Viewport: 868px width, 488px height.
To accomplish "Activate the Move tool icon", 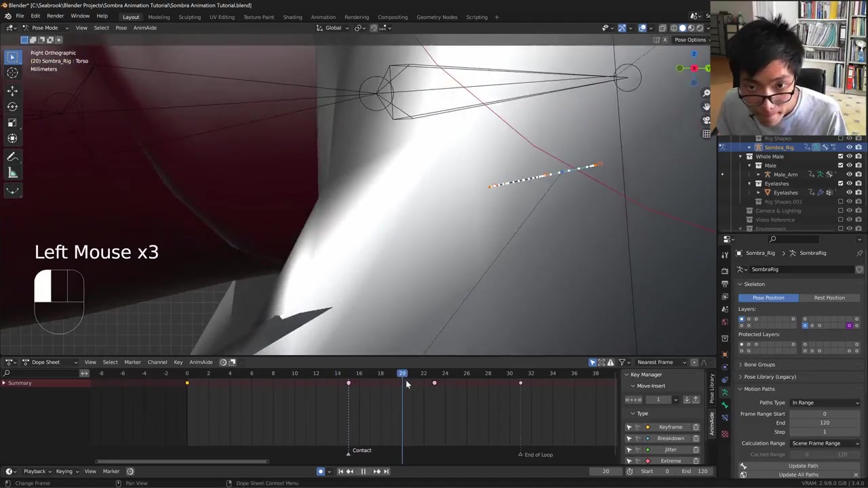I will point(12,91).
